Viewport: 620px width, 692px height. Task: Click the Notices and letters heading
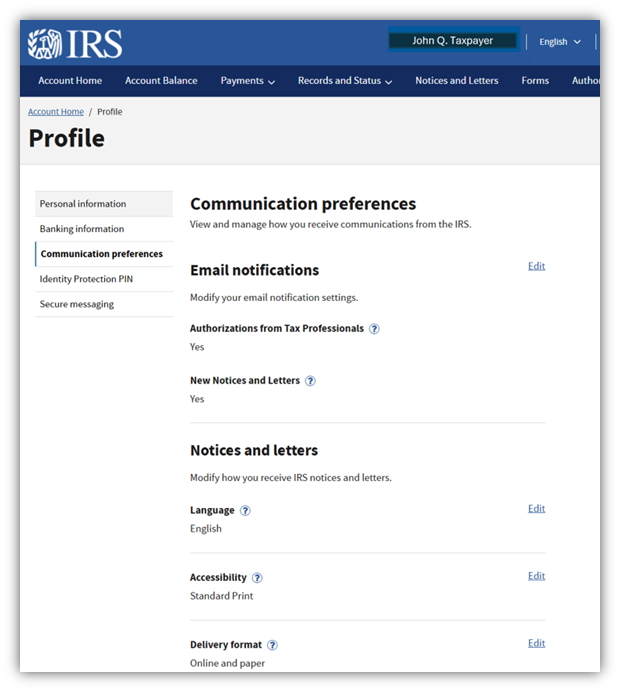pyautogui.click(x=254, y=450)
